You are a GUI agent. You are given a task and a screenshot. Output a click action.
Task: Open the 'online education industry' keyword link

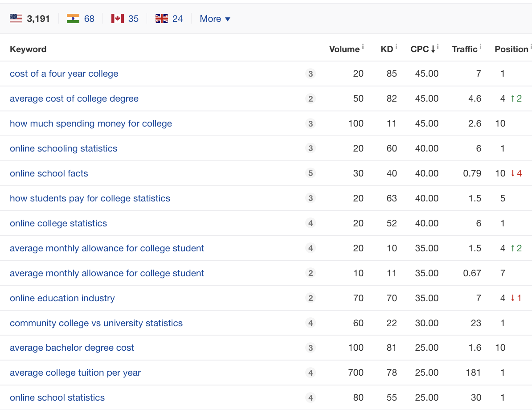pyautogui.click(x=62, y=298)
